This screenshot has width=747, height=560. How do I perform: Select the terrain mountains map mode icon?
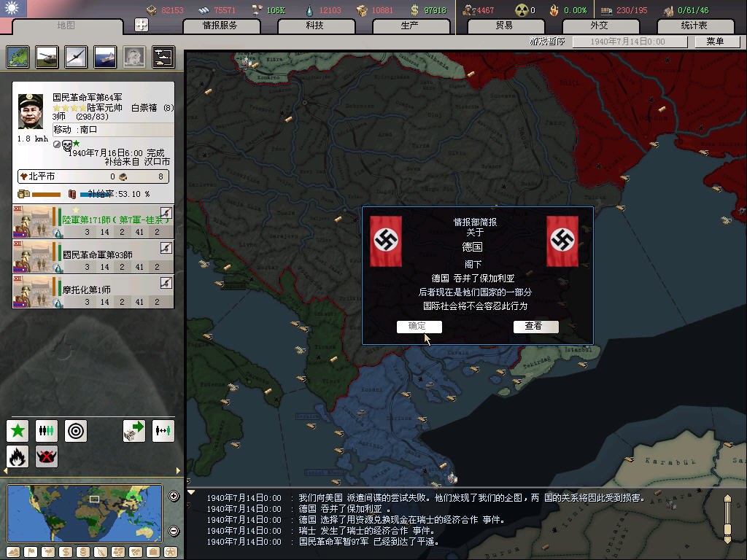[13, 553]
